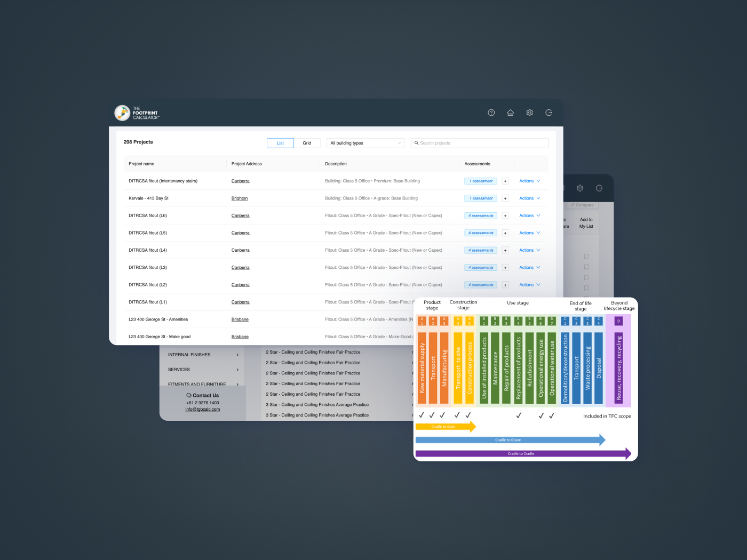Open the Actions dropdown for Kervale - 415 Bay St
Viewport: 747px width, 560px height.
[528, 198]
